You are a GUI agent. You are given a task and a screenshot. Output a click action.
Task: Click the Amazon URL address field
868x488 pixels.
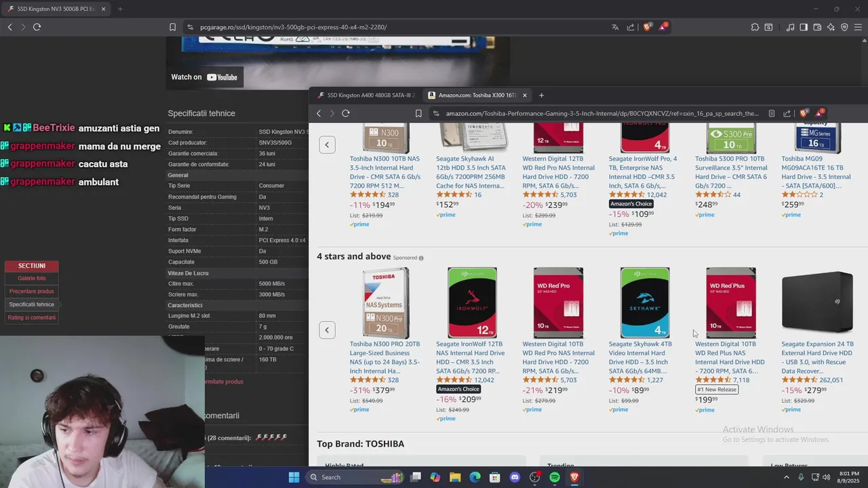pos(602,113)
